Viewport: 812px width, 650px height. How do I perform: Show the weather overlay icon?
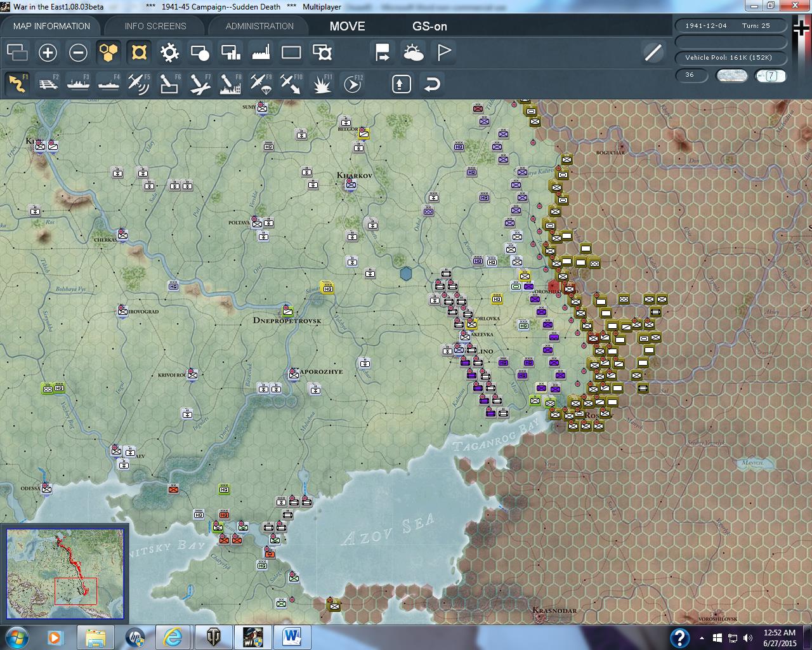click(413, 53)
